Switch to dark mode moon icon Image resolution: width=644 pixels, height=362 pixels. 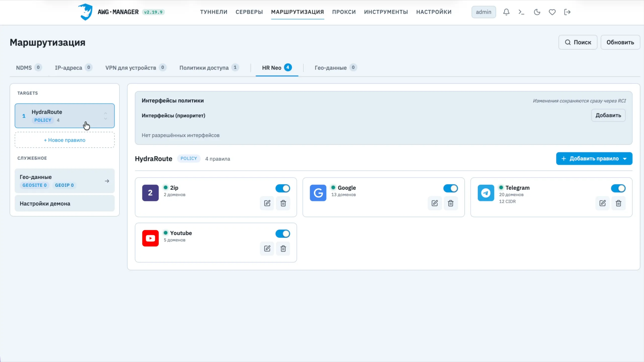(x=537, y=12)
